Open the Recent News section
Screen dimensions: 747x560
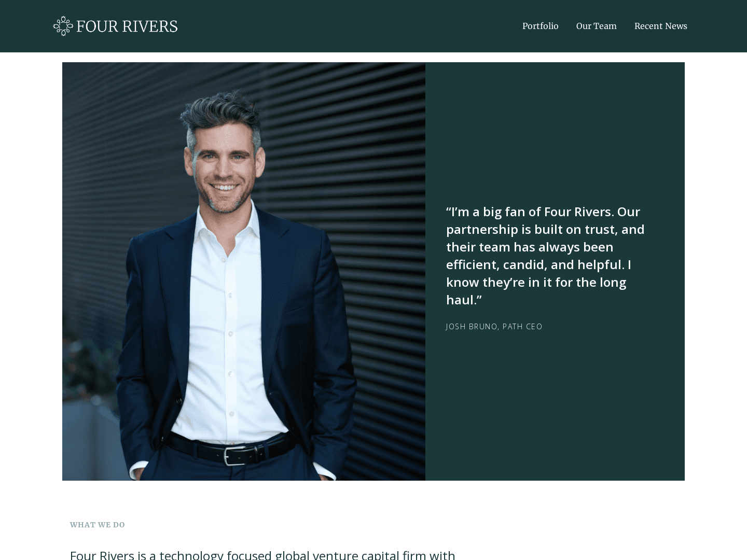(x=660, y=26)
